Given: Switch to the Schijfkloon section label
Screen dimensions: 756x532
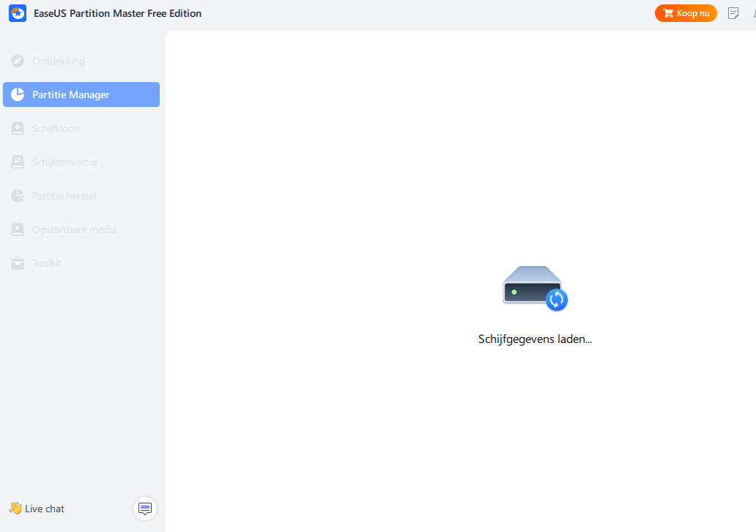Looking at the screenshot, I should pos(56,128).
